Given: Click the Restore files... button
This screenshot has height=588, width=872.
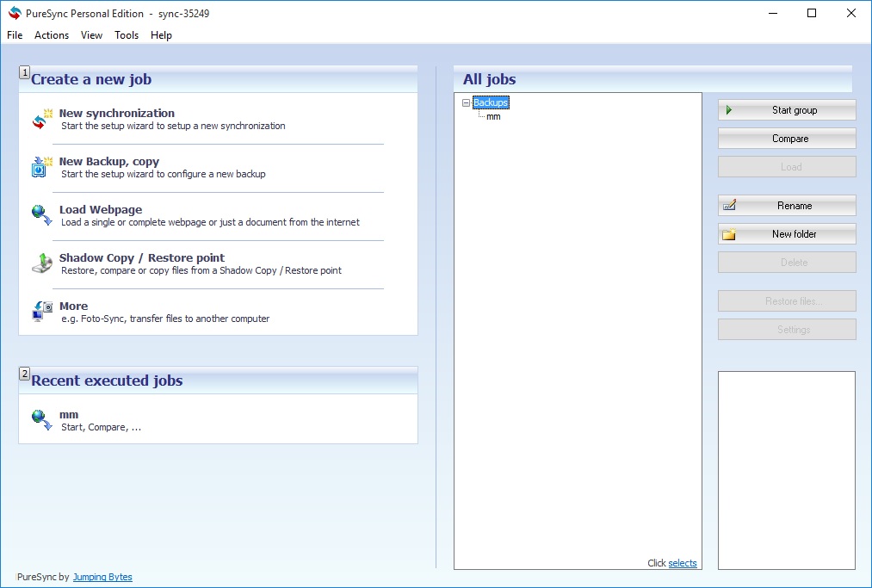Looking at the screenshot, I should pos(787,301).
